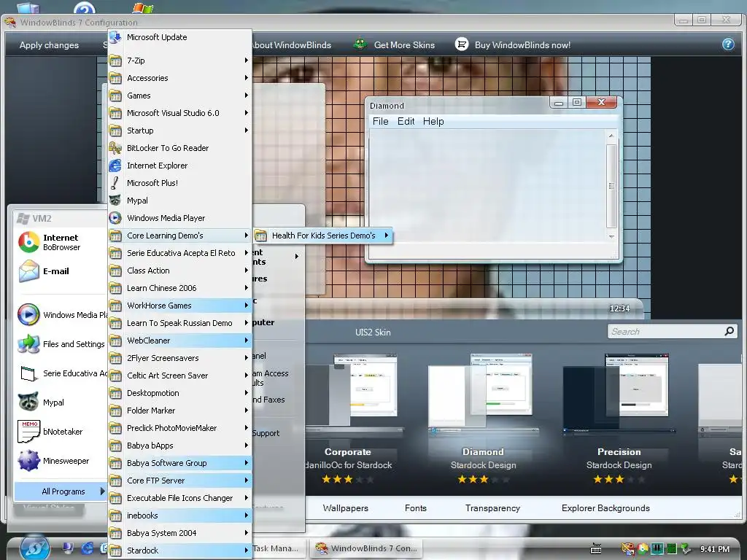Open Preclick PhotoMovieMaker program group
Viewport: 747px width, 560px height.
(179, 428)
